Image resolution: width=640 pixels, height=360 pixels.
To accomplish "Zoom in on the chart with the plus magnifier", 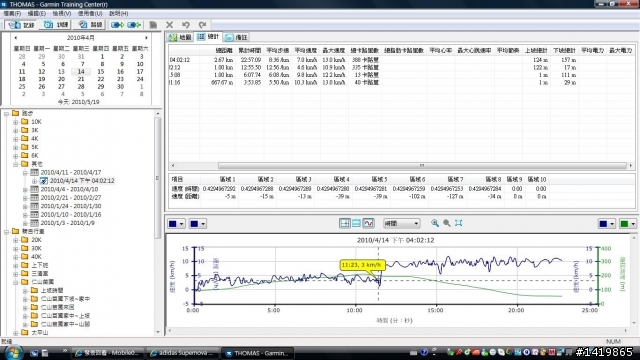I will 435,223.
